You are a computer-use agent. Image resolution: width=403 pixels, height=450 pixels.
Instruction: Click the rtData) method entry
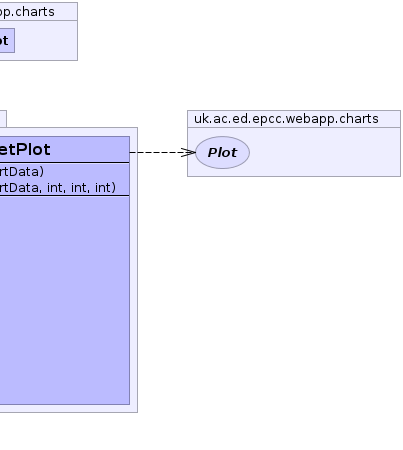22,171
